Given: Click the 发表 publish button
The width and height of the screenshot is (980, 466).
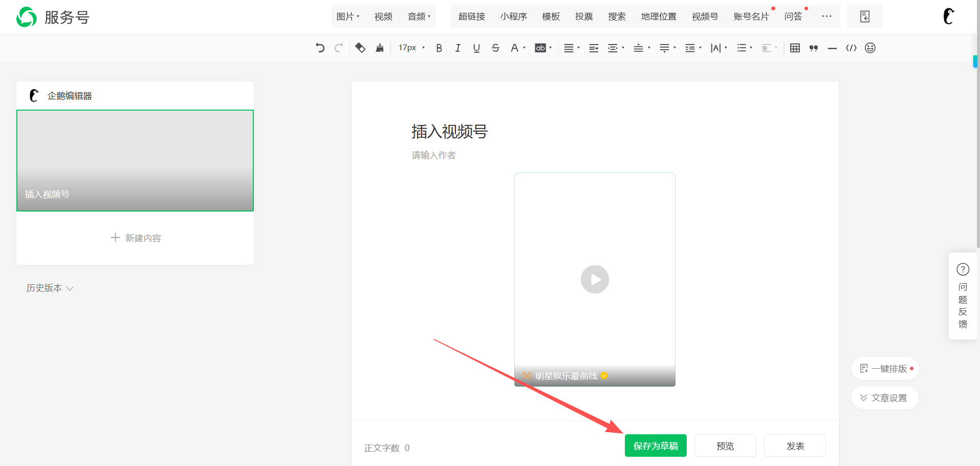Looking at the screenshot, I should (x=795, y=446).
